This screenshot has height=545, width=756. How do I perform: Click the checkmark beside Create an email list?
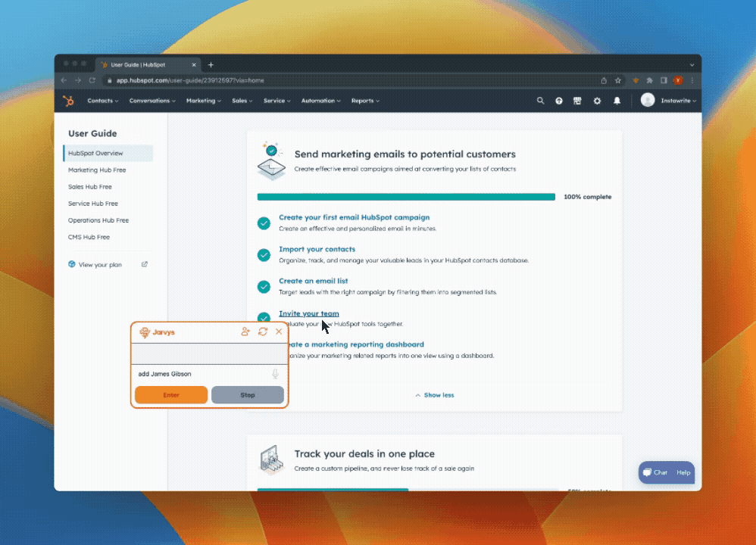tap(264, 287)
